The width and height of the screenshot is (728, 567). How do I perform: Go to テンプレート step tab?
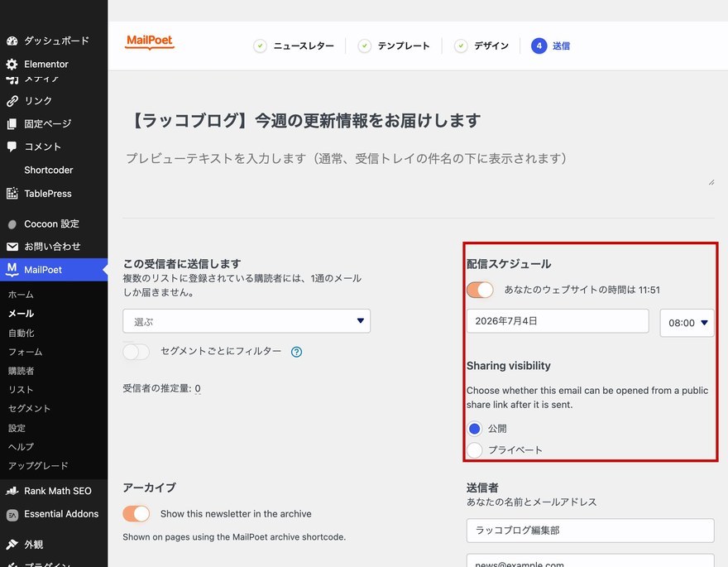(x=404, y=46)
